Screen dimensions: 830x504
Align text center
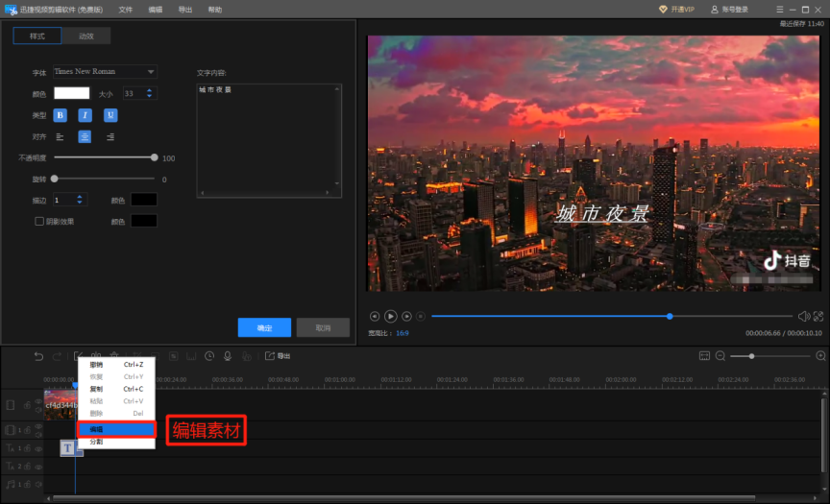[85, 137]
